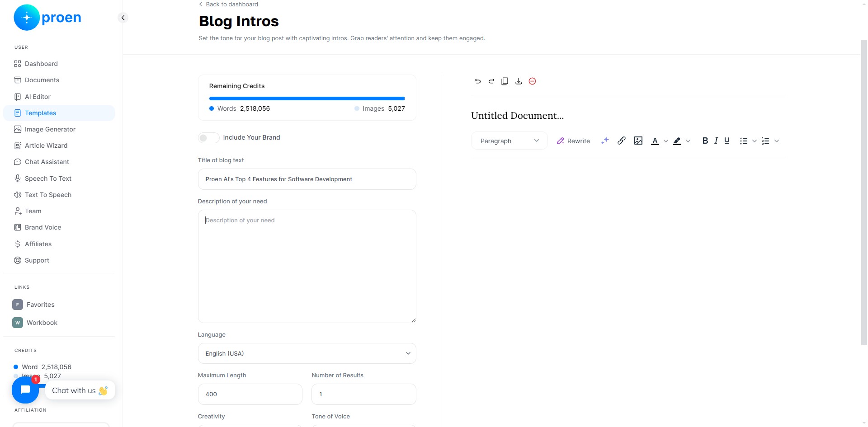Open the chat bubble widget
Image resolution: width=868 pixels, height=427 pixels.
(x=25, y=390)
